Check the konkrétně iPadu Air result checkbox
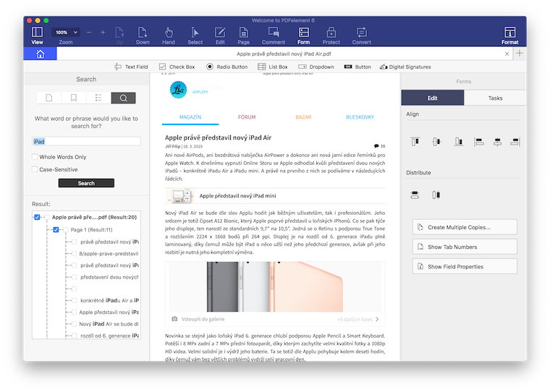Image resolution: width=550 pixels, height=392 pixels. 74,300
